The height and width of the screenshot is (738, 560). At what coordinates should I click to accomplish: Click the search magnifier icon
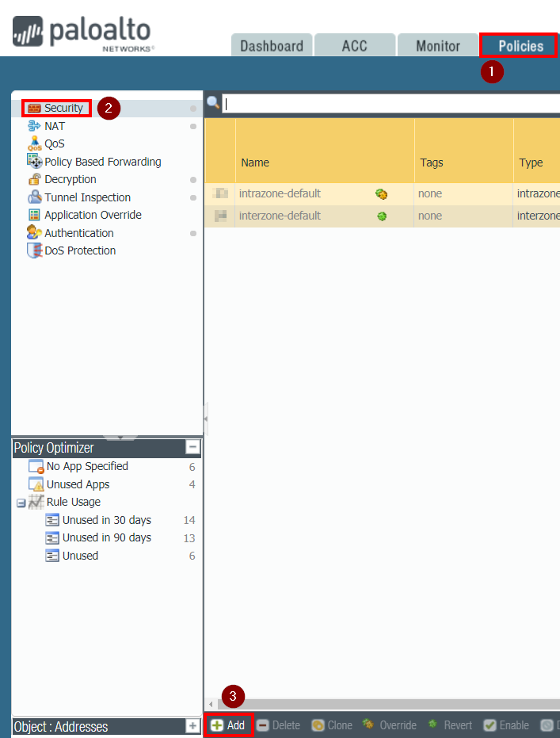click(212, 103)
